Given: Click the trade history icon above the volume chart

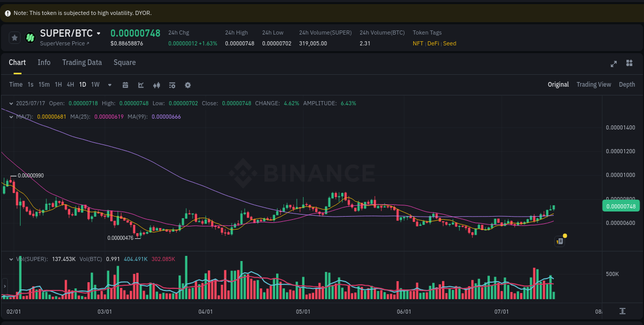Looking at the screenshot, I should tap(559, 241).
